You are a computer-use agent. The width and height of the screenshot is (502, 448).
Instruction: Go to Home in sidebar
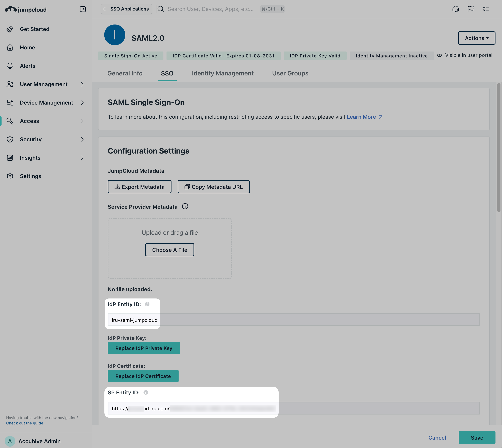[x=28, y=47]
